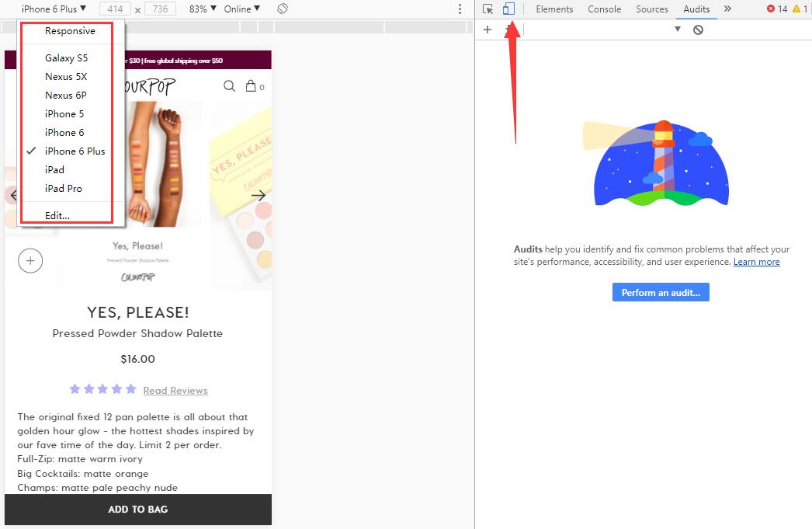Switch to the Sources tab
812x529 pixels.
651,9
